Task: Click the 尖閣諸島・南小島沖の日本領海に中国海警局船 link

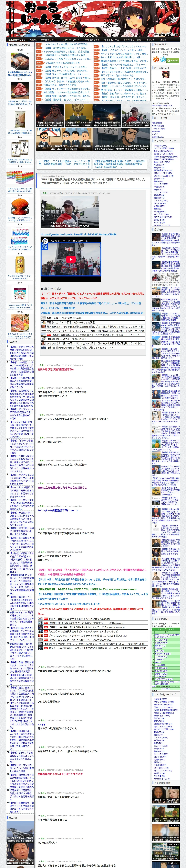Action: pyautogui.click(x=93, y=313)
